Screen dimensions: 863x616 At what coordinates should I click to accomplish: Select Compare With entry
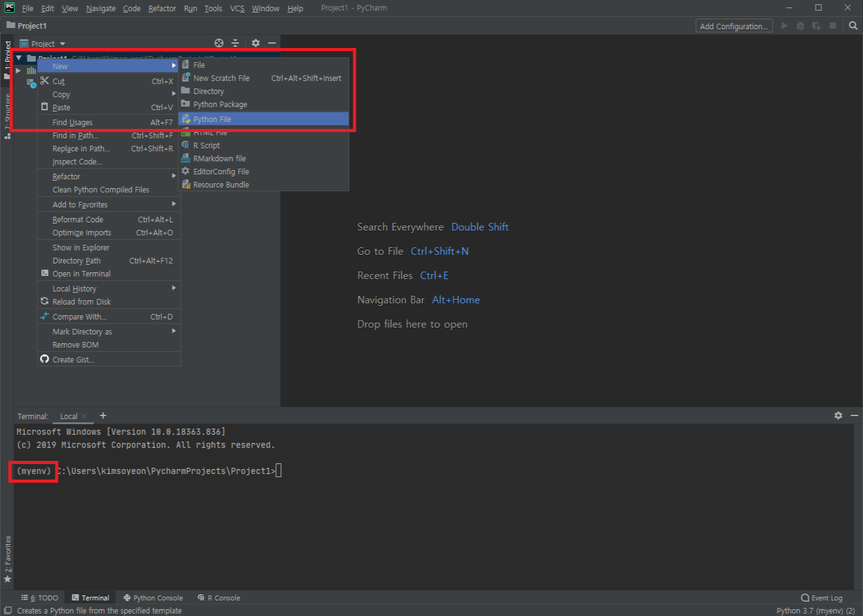(x=108, y=316)
